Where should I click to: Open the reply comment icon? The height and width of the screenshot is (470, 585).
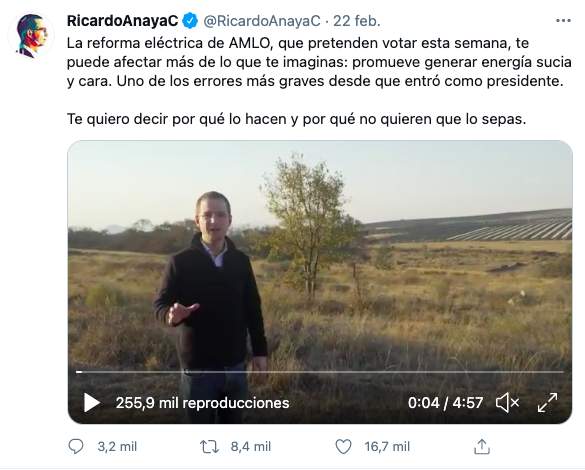(76, 446)
